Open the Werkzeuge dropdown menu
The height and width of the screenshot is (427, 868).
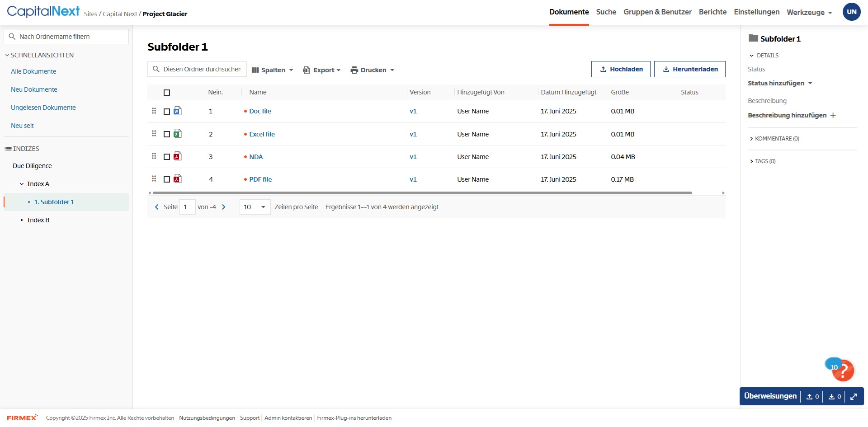pyautogui.click(x=809, y=12)
